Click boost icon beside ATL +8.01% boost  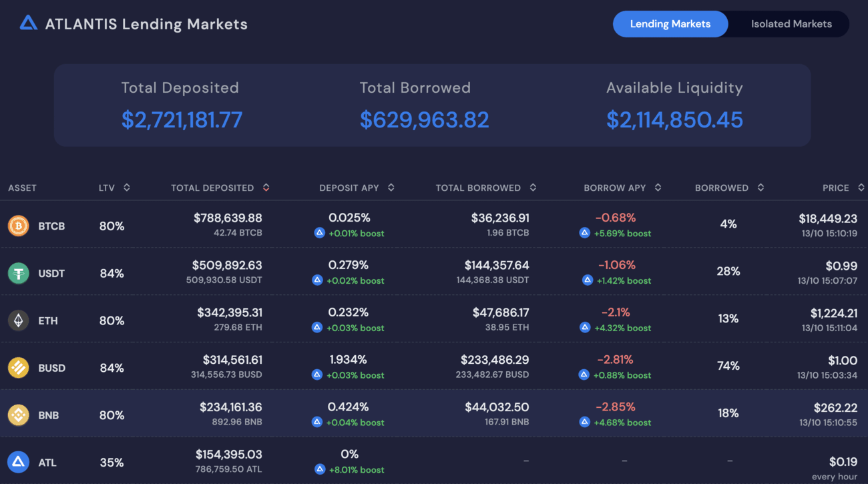point(319,469)
